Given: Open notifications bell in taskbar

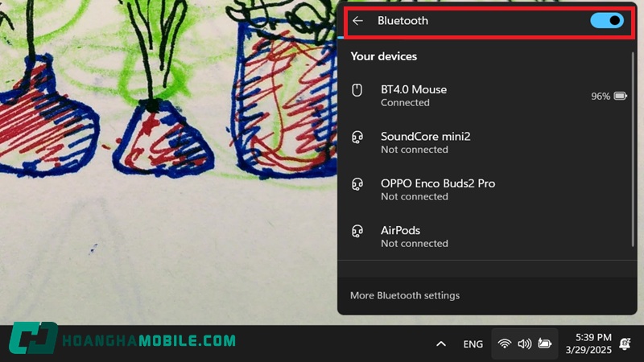Looking at the screenshot, I should tap(625, 343).
